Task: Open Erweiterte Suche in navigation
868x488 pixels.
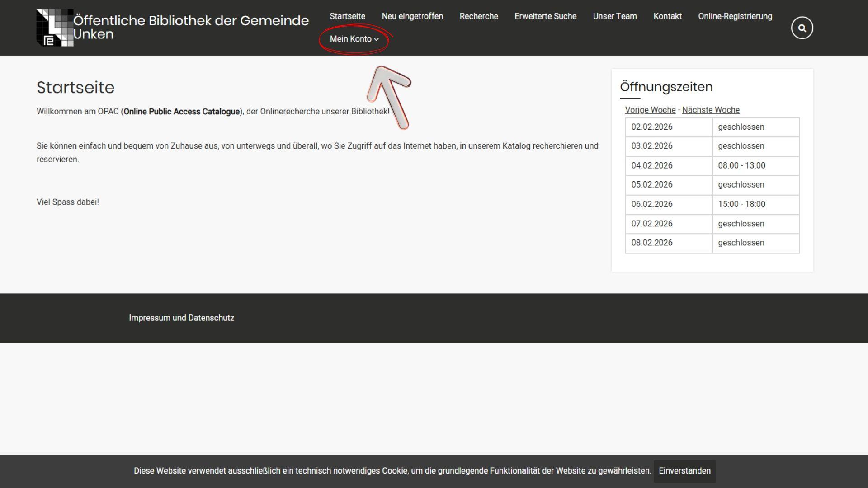Action: coord(545,16)
